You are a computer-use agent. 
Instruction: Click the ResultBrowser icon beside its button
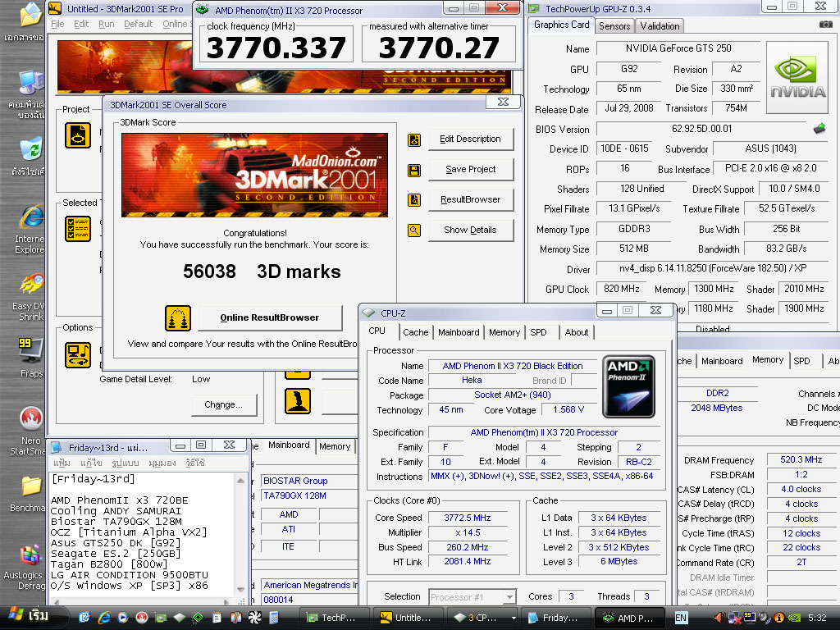pos(414,200)
